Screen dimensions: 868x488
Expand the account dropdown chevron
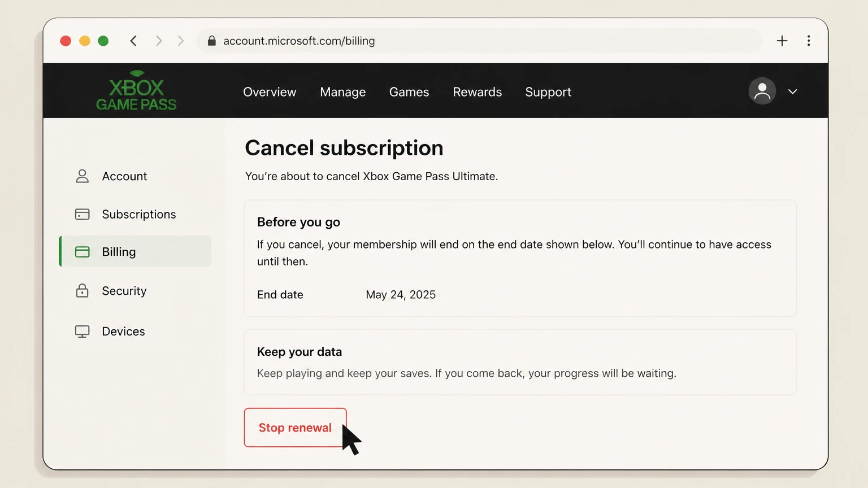coord(792,91)
